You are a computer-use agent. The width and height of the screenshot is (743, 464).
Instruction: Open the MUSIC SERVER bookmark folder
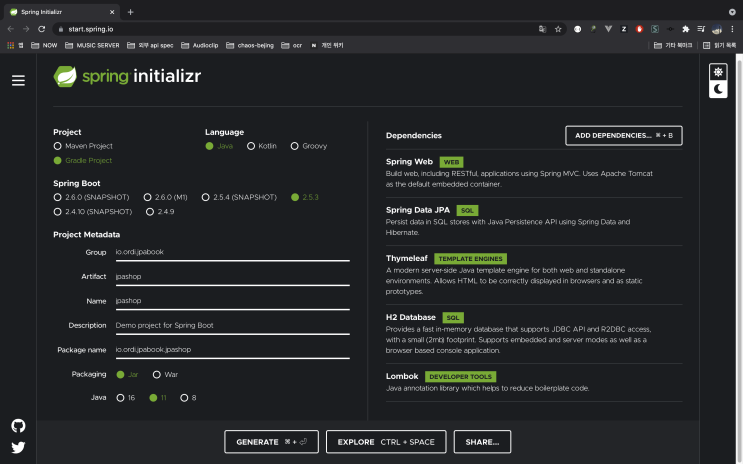click(92, 45)
